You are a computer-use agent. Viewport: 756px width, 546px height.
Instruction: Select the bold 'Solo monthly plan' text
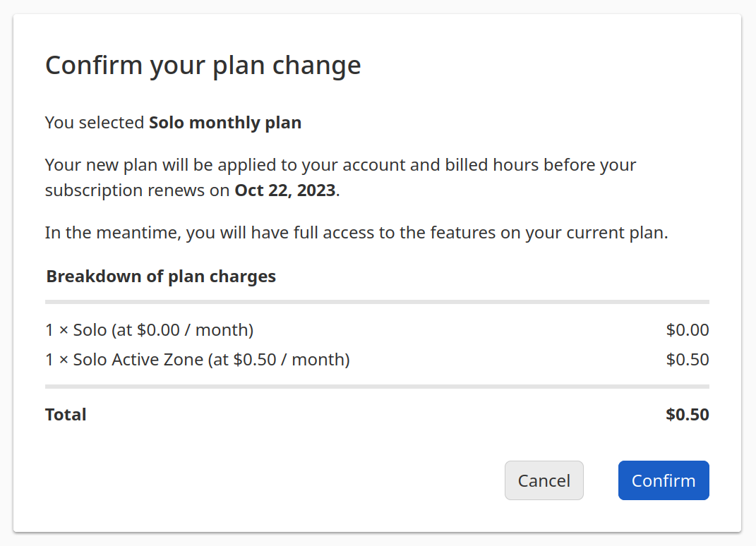pos(225,123)
